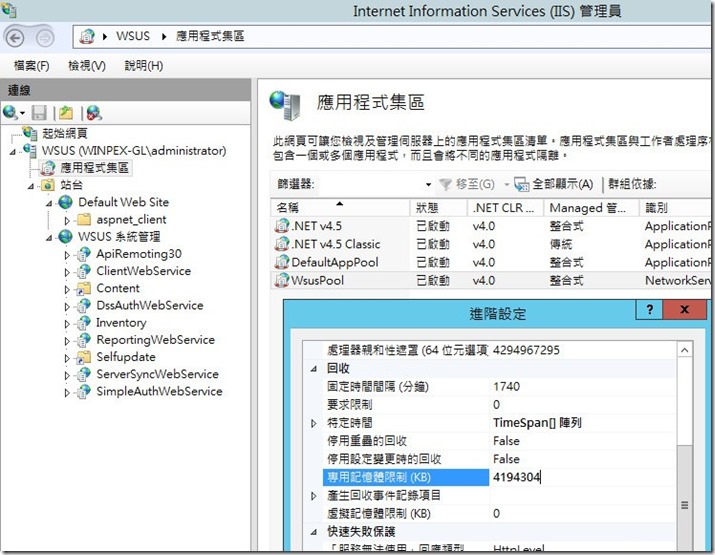Collapse the WSUS 系統管理 site node
715x555 pixels.
tap(49, 238)
